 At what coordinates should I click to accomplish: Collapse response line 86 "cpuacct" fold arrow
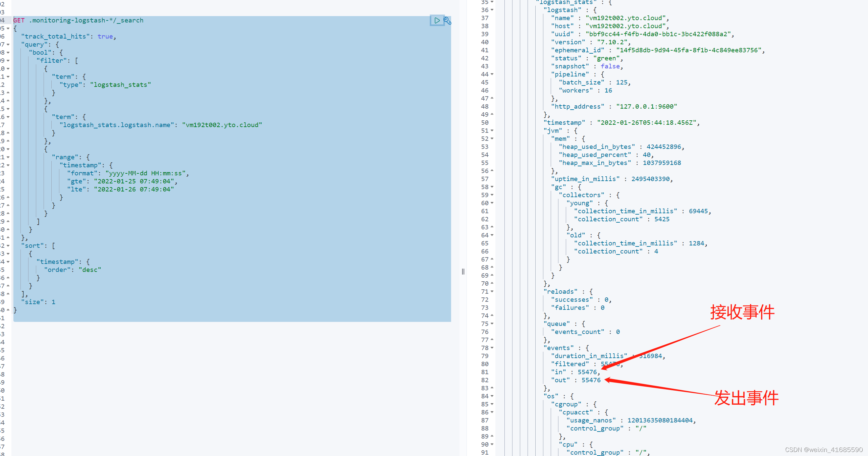coord(492,412)
